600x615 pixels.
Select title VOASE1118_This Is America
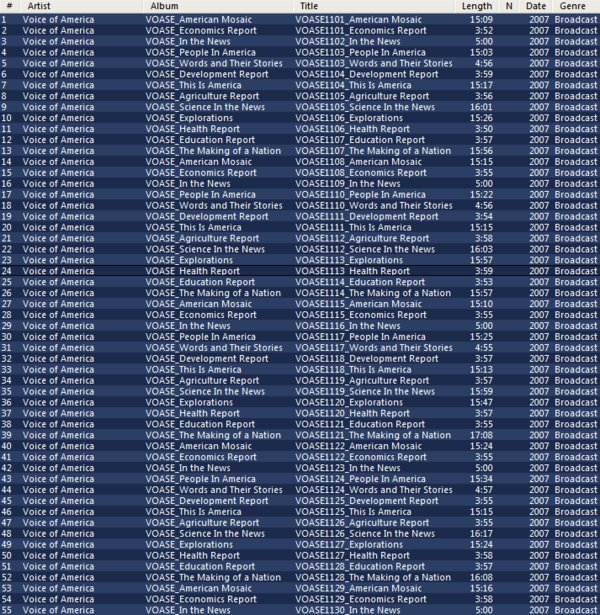(x=353, y=370)
